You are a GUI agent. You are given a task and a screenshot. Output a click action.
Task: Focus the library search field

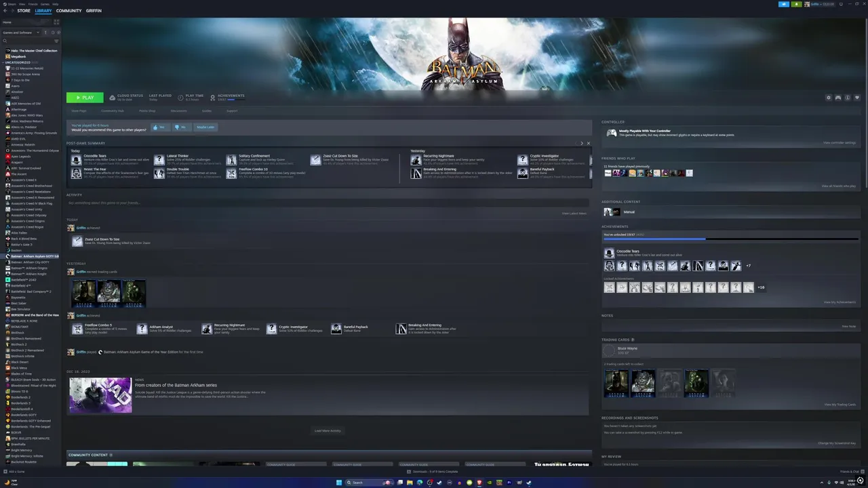click(27, 41)
